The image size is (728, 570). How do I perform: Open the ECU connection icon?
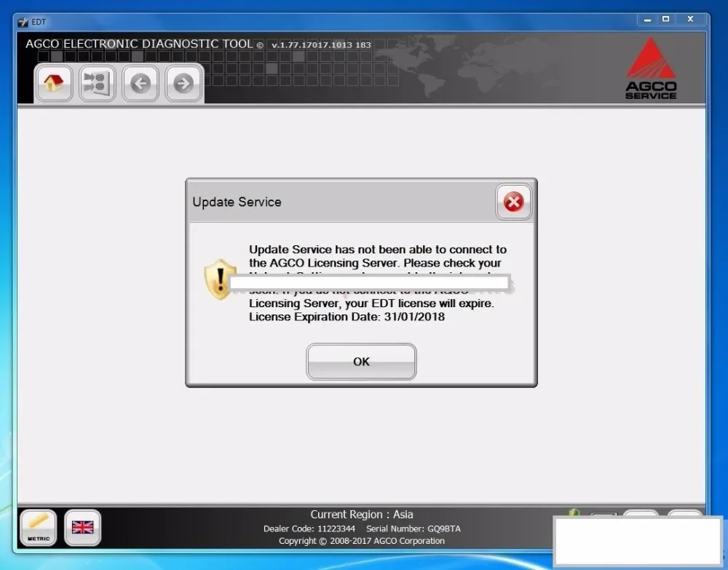(97, 83)
